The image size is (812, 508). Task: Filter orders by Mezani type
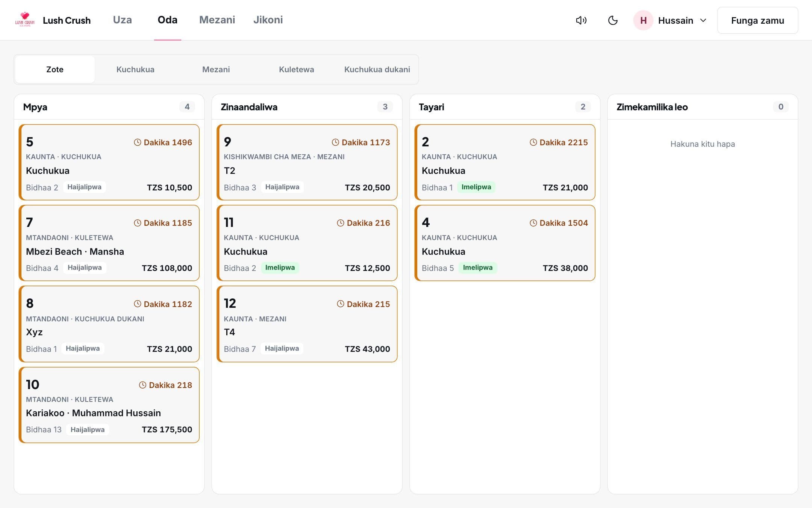(x=216, y=69)
